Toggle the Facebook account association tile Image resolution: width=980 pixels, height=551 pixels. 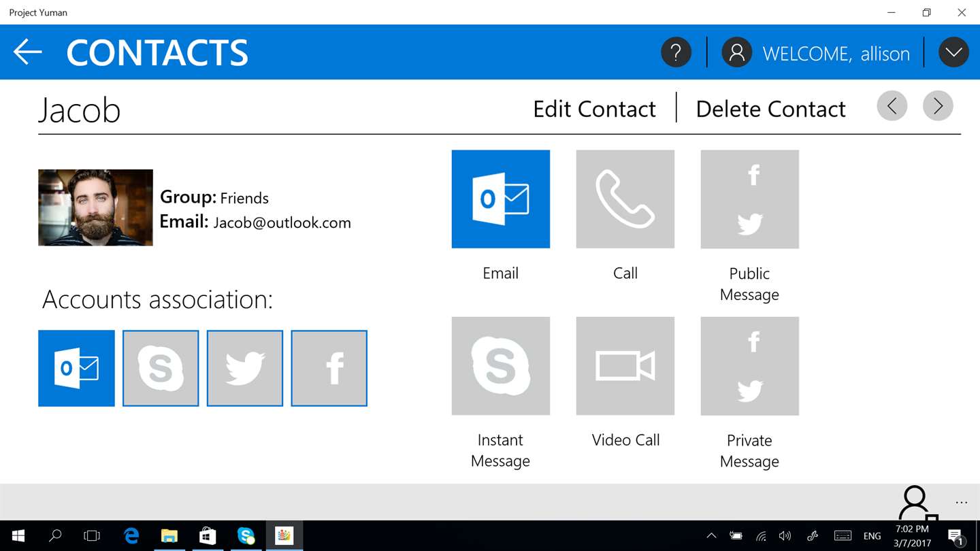[329, 368]
